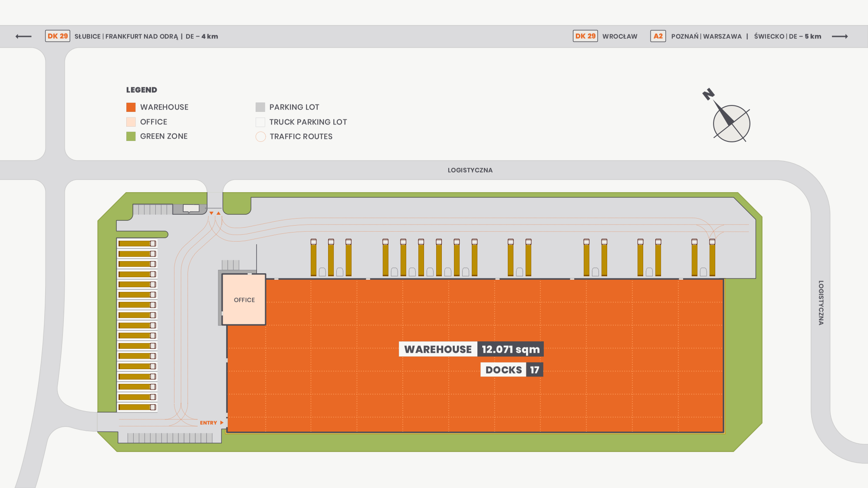Click the A2 motorway badge
The height and width of the screenshot is (488, 868).
click(658, 36)
